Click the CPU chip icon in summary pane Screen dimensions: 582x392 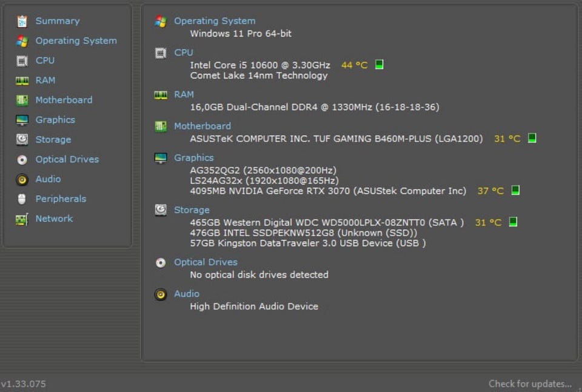click(160, 53)
